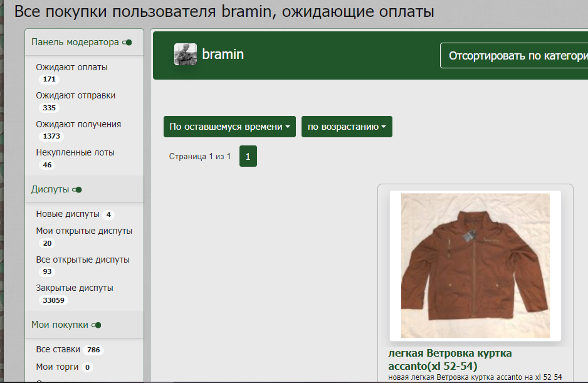Toggle the Панель модератора section switch
Viewport: 588px width, 383px height.
[x=127, y=43]
